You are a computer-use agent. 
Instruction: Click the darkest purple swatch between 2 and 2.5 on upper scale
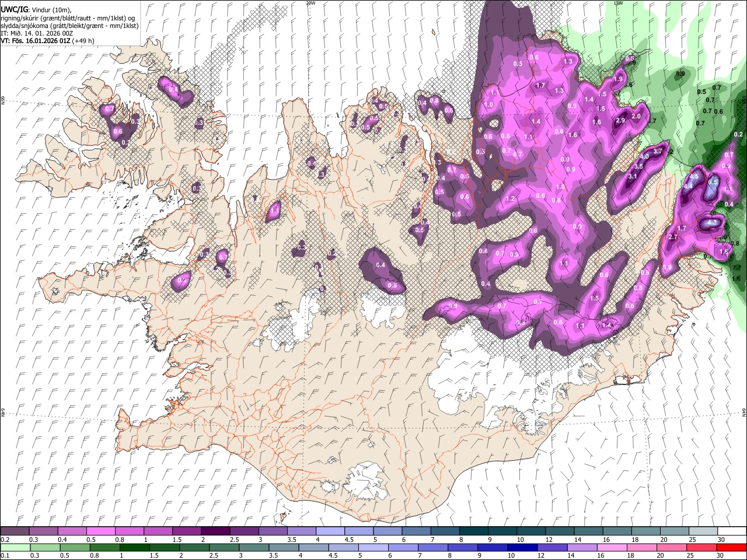click(x=216, y=531)
